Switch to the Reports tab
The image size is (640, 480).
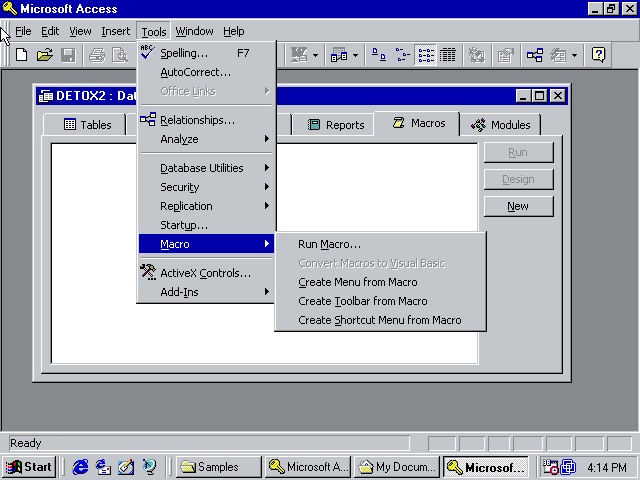coord(333,124)
